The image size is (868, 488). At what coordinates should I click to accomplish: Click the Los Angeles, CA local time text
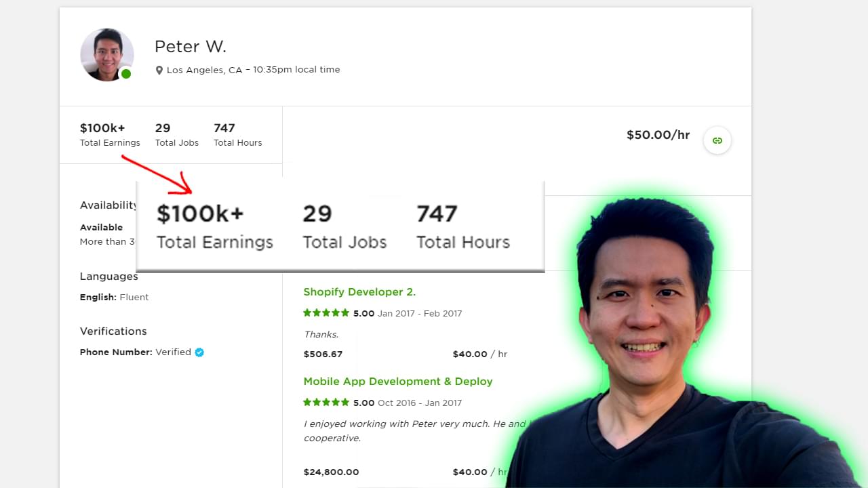(x=254, y=70)
